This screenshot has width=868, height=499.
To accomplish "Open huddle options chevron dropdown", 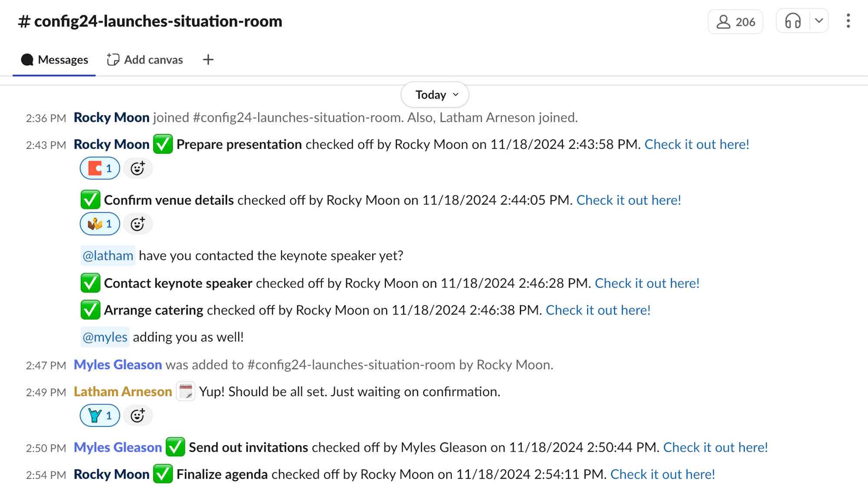I will (819, 21).
